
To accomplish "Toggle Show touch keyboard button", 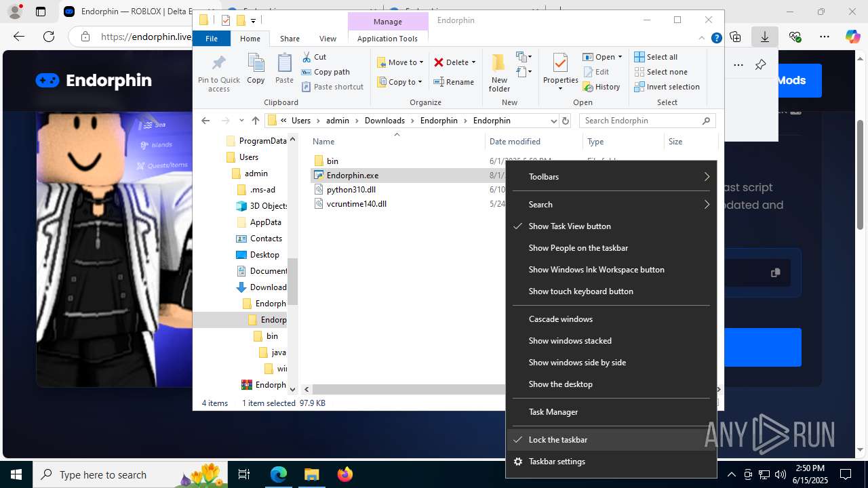I will point(611,291).
